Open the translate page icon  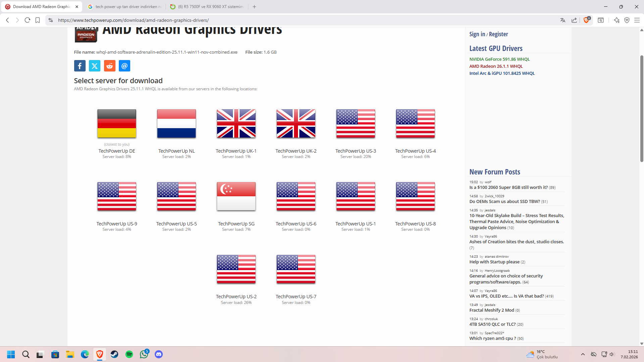(x=563, y=20)
